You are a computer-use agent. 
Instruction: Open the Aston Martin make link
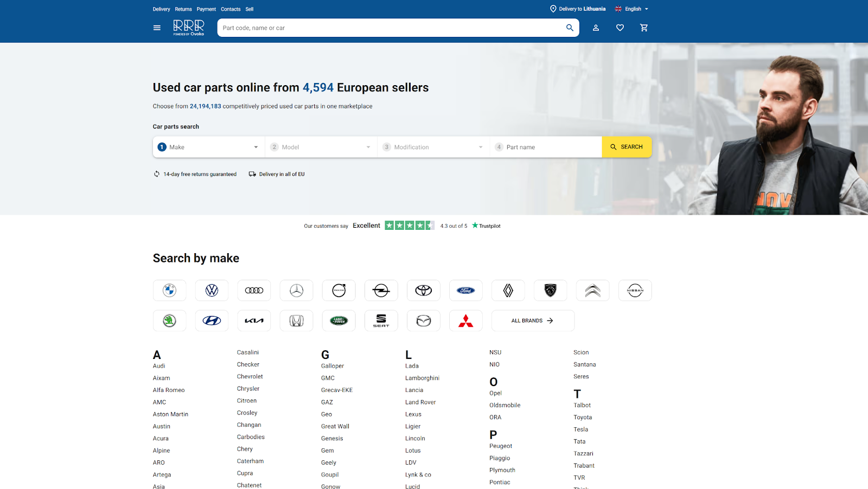click(x=170, y=414)
